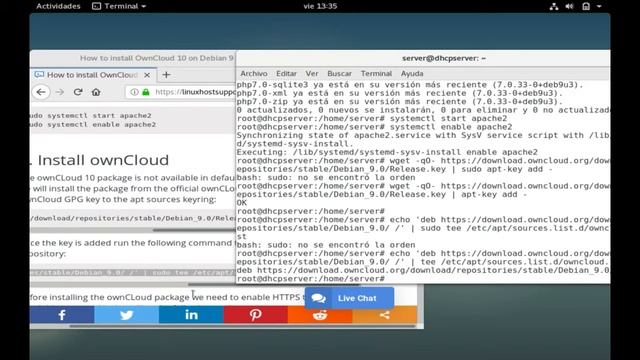
Task: Click the 'Install ownCloud' heading
Action: pyautogui.click(x=103, y=160)
